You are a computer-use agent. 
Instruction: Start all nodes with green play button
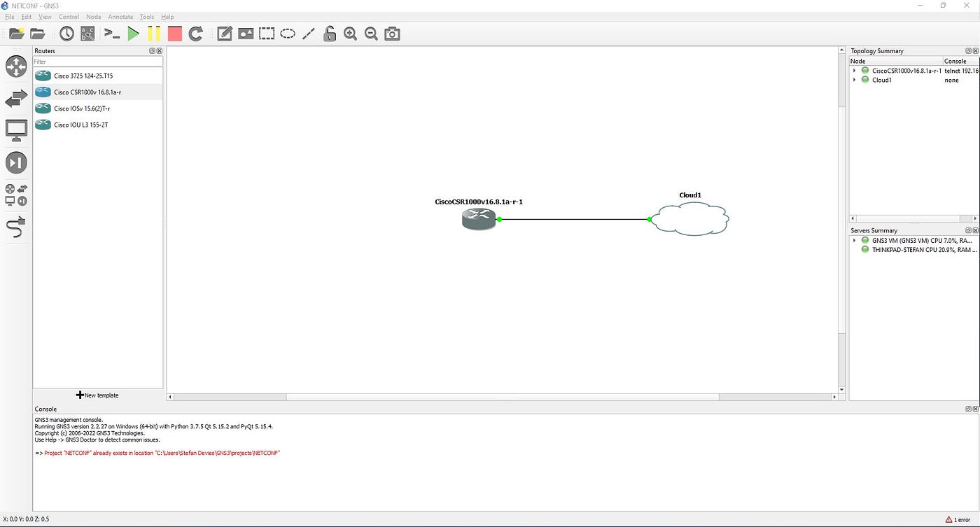pos(133,34)
